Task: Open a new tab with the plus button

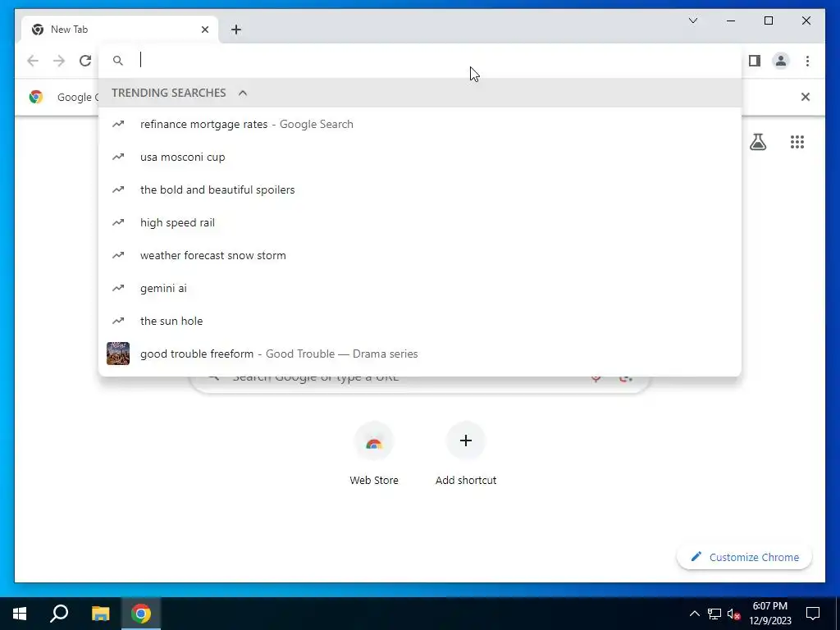Action: [x=236, y=30]
